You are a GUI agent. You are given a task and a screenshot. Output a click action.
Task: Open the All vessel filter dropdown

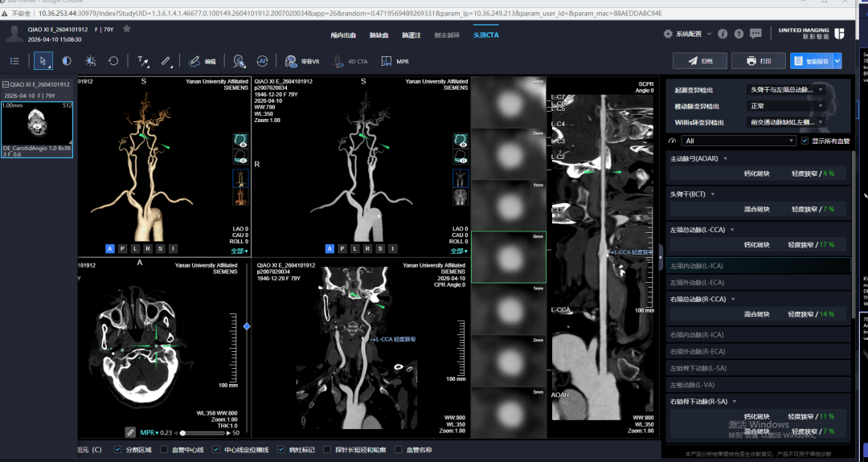(739, 141)
